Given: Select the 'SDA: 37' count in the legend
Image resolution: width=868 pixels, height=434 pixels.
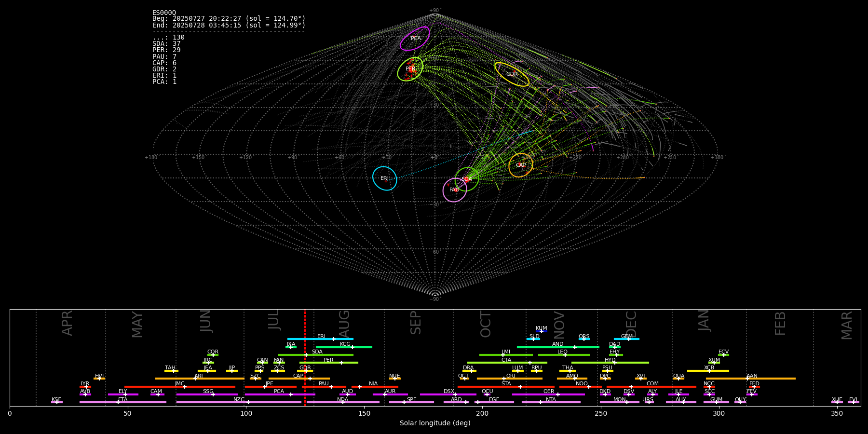Looking at the screenshot, I should 166,43.
